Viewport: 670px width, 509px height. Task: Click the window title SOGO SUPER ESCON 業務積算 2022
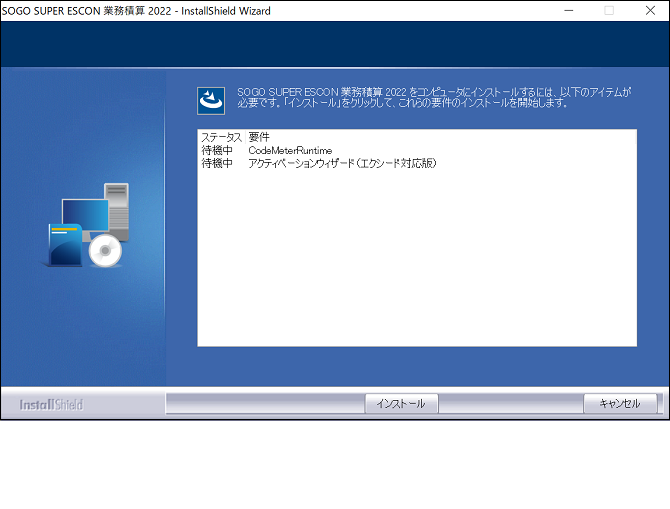pos(87,11)
